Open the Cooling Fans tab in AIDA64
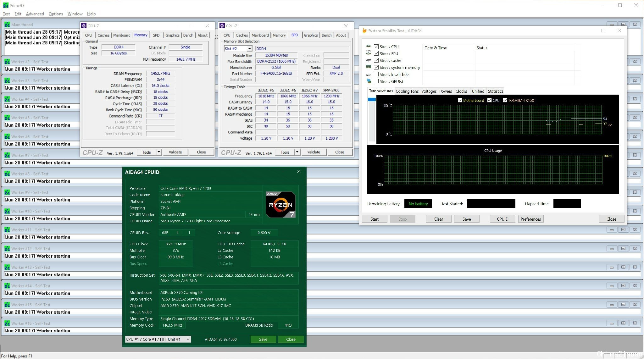The width and height of the screenshot is (644, 359). [x=407, y=91]
